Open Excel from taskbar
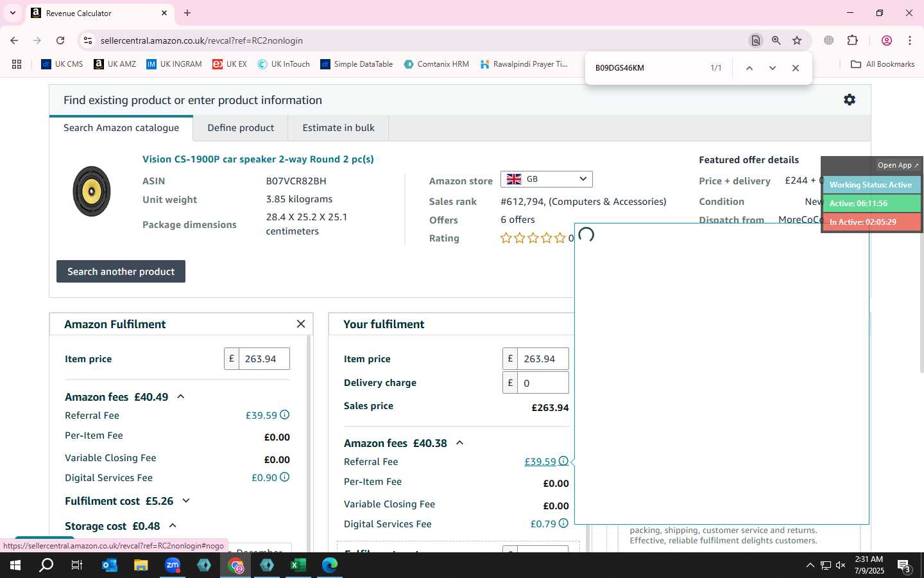The image size is (924, 578). (298, 565)
